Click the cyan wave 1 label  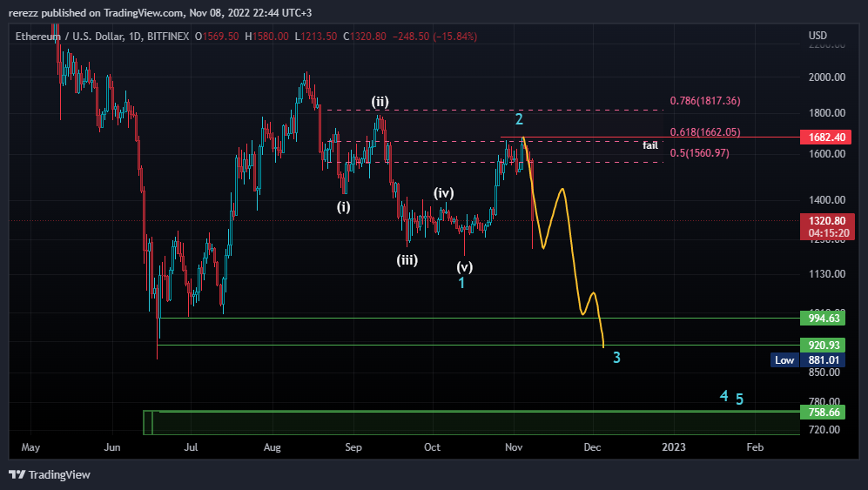(x=461, y=283)
